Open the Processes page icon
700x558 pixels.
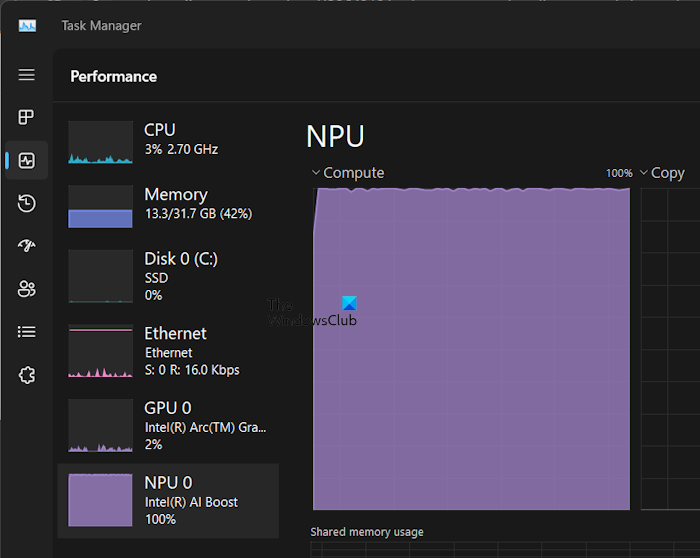click(x=27, y=118)
